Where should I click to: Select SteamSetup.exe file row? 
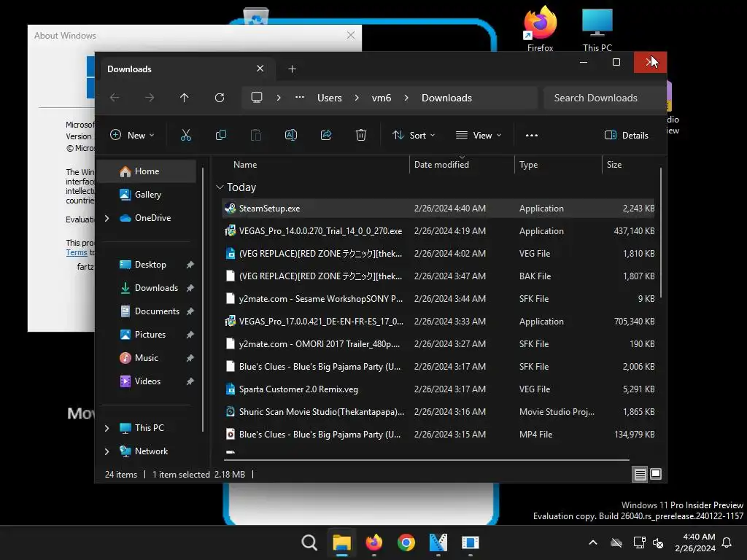pyautogui.click(x=438, y=209)
